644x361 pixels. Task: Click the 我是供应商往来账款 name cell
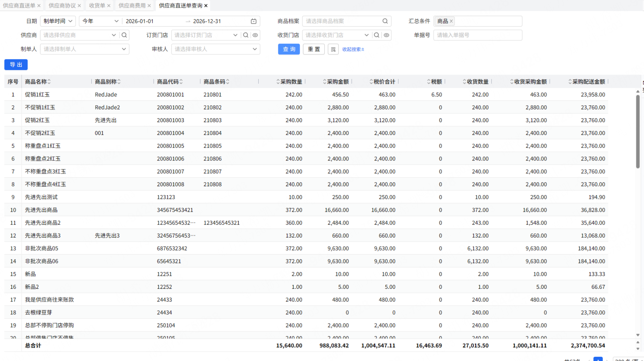tap(50, 300)
